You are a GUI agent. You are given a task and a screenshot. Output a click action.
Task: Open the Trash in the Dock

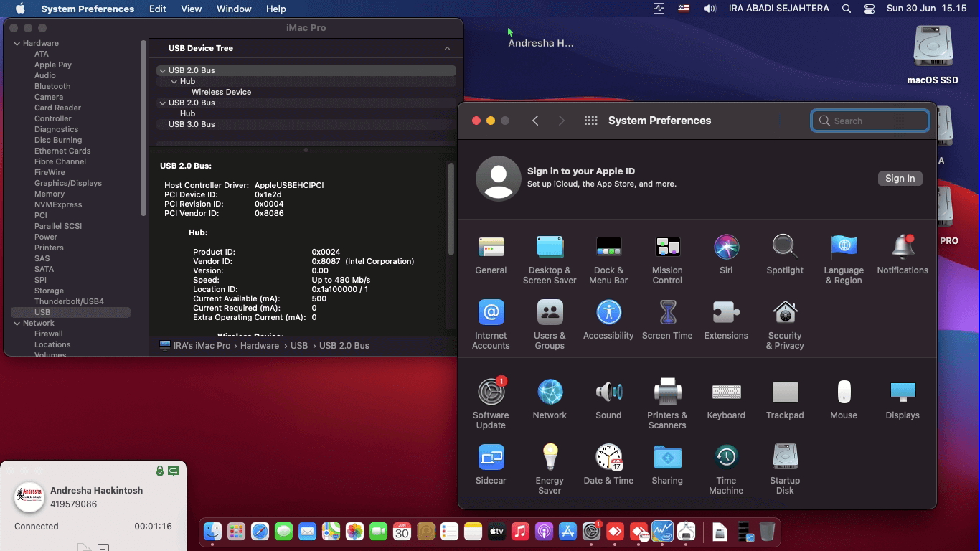[767, 532]
